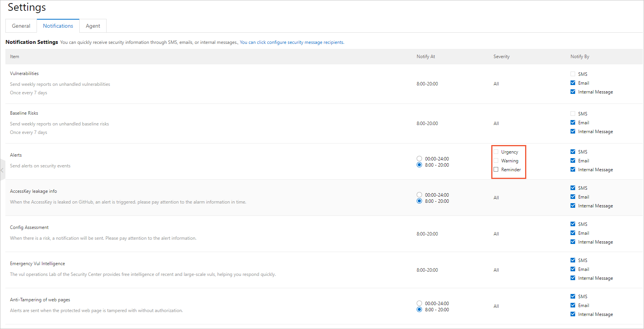Open the Agent tab
644x329 pixels.
[93, 26]
